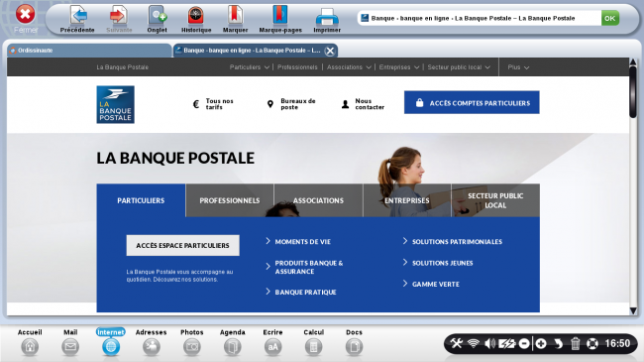Click the vertical scrollbar thumb
The height and width of the screenshot is (362, 644).
(x=633, y=91)
